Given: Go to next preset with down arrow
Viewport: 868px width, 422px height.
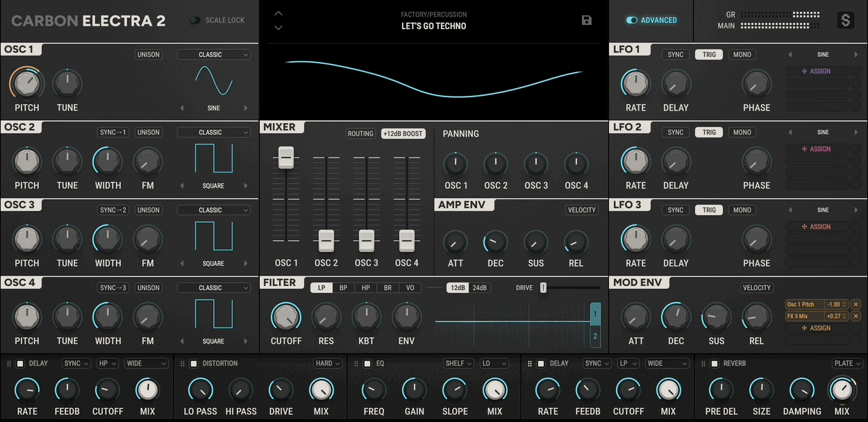Looking at the screenshot, I should pyautogui.click(x=278, y=28).
